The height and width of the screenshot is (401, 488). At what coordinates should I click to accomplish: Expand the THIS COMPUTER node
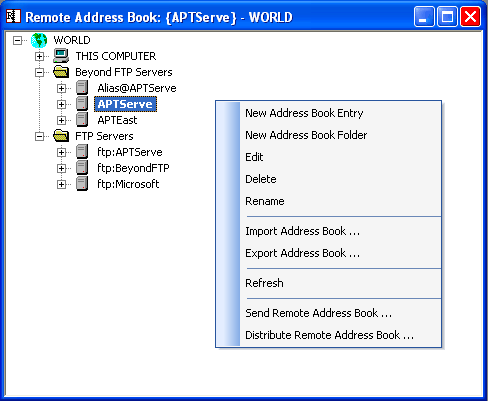(39, 57)
